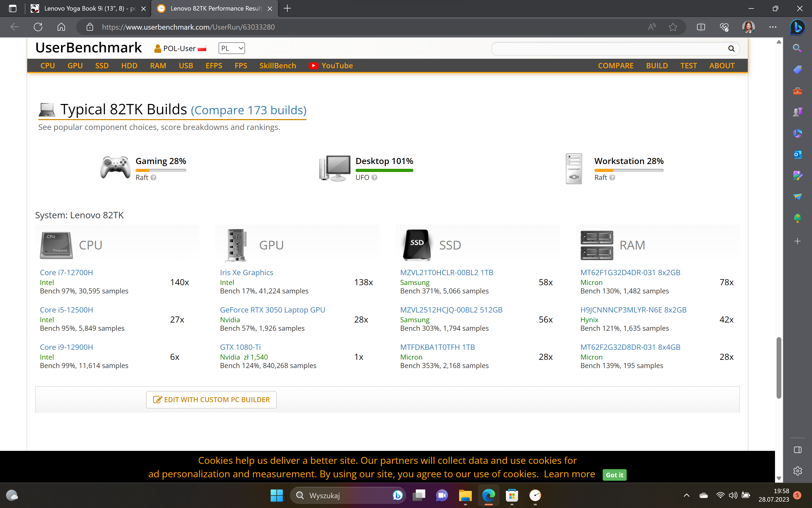Click the search magnifier icon on UserBenchmark
The height and width of the screenshot is (508, 812).
(731, 49)
